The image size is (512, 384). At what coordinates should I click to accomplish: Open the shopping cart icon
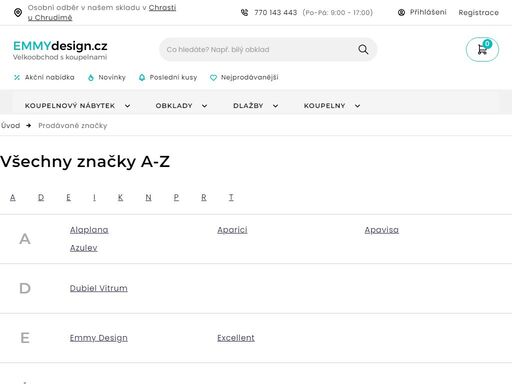(x=482, y=50)
